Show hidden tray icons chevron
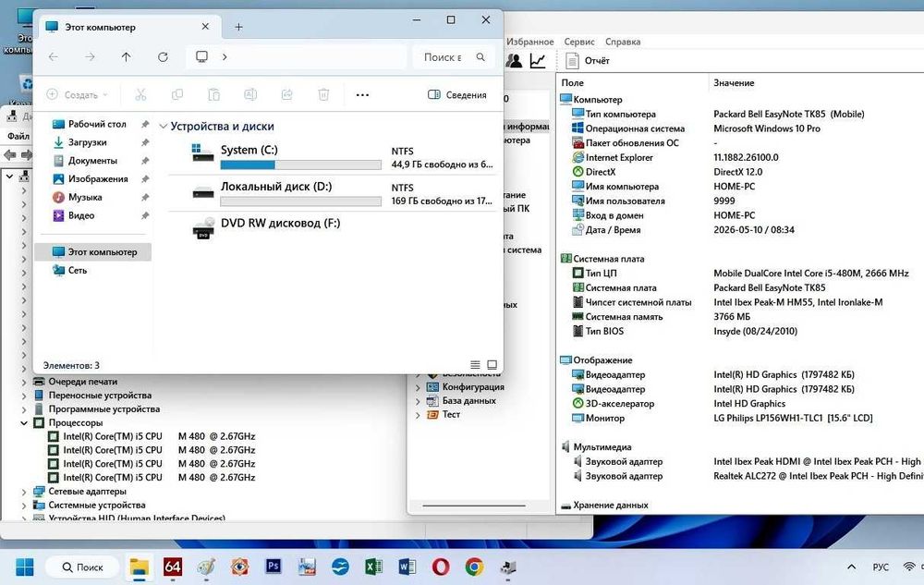924x585 pixels. [852, 567]
